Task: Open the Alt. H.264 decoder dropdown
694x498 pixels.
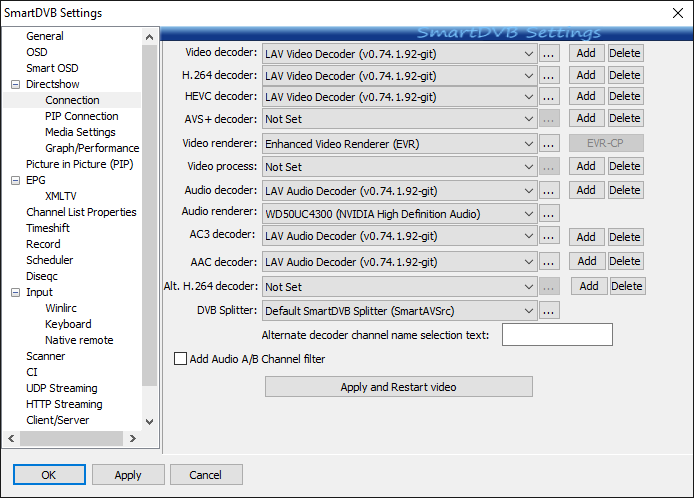Action: click(x=400, y=286)
